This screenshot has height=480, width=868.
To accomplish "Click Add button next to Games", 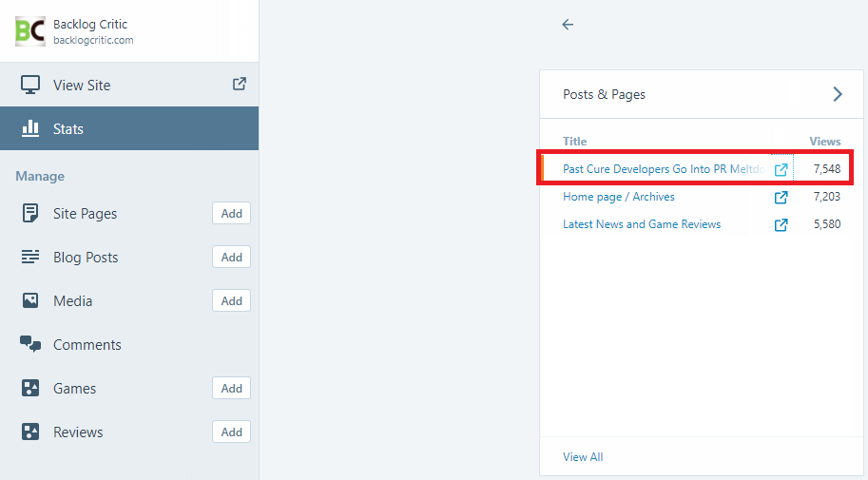I will [231, 388].
